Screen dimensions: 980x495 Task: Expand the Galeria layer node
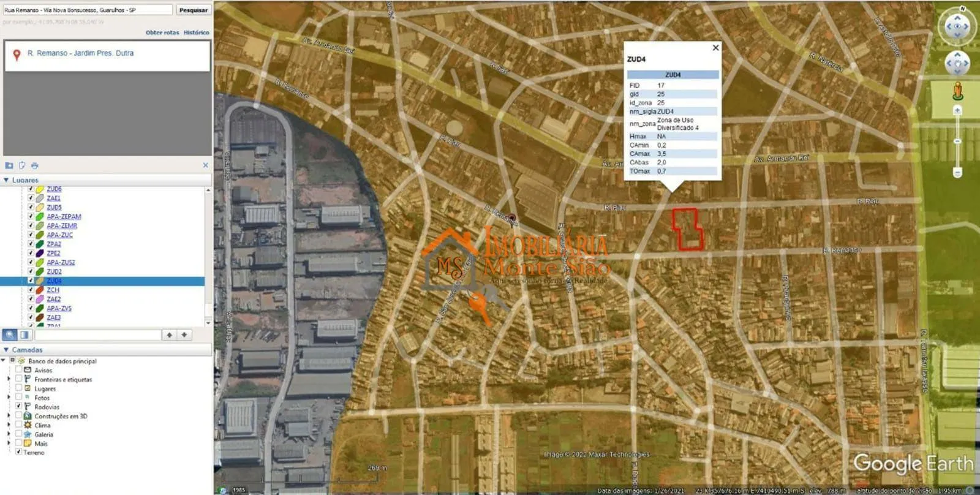(x=9, y=434)
